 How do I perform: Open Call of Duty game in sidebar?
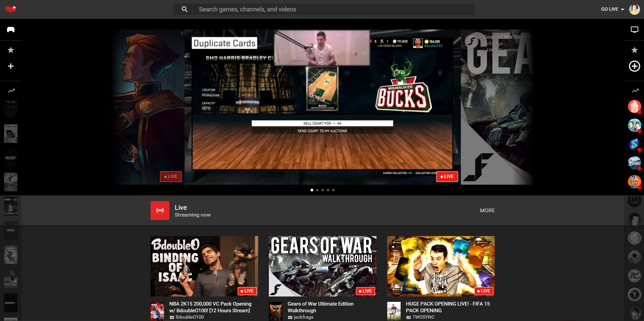(x=11, y=158)
